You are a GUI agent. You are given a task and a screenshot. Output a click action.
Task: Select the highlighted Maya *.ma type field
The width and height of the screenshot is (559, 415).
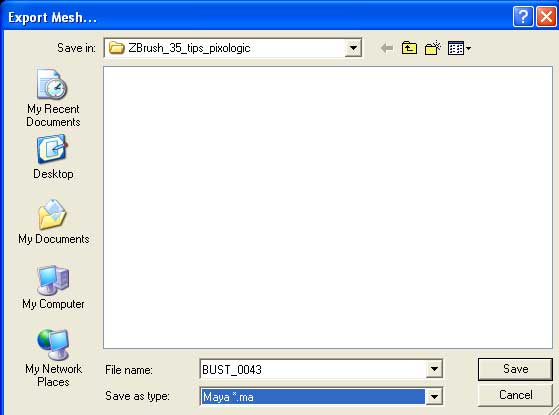[x=313, y=396]
